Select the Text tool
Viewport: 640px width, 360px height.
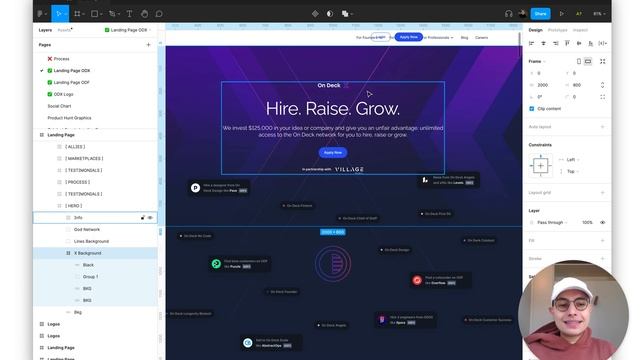(x=129, y=14)
